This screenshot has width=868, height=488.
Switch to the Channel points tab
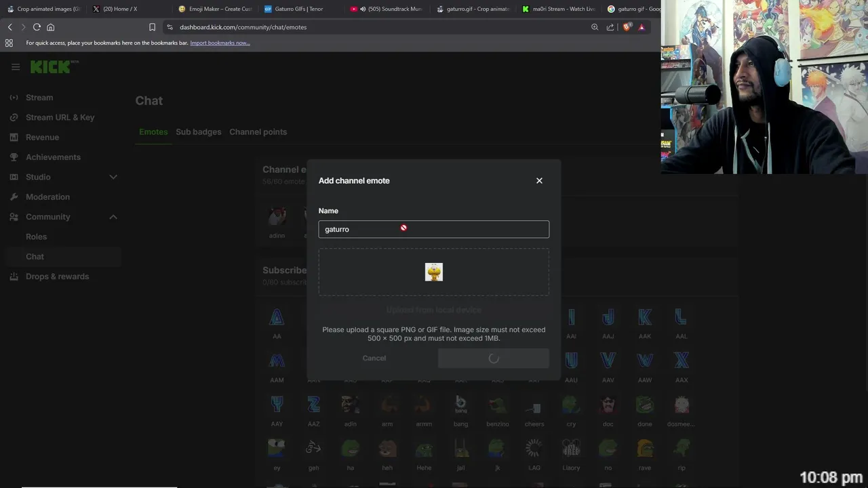258,131
